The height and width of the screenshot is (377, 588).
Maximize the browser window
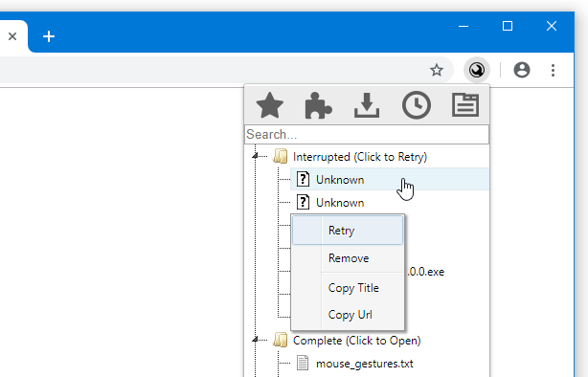(x=508, y=26)
